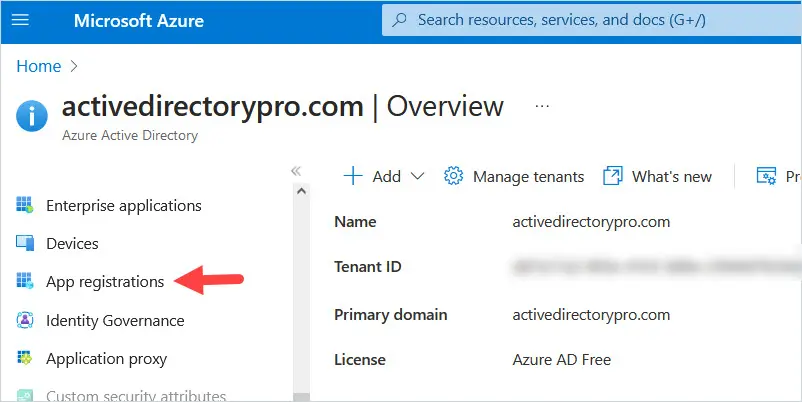Image resolution: width=802 pixels, height=402 pixels.
Task: Open Application proxy menu item
Action: point(106,359)
